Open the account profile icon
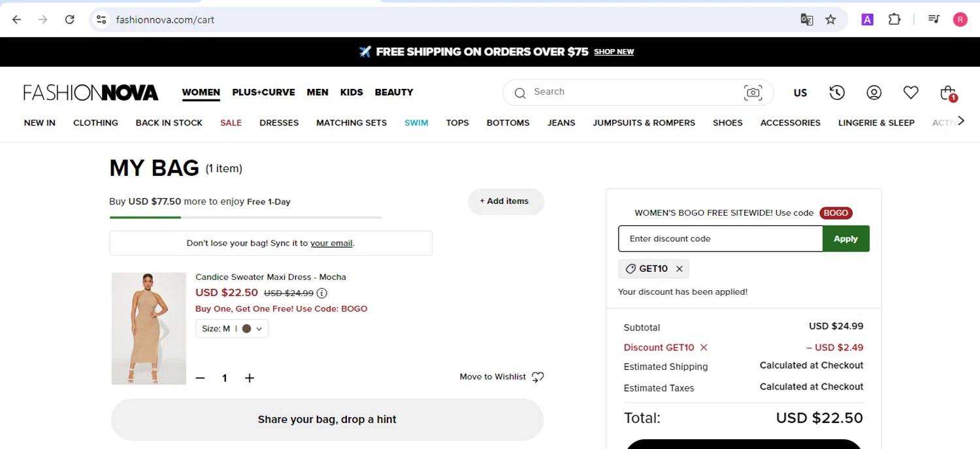The image size is (980, 449). point(874,93)
